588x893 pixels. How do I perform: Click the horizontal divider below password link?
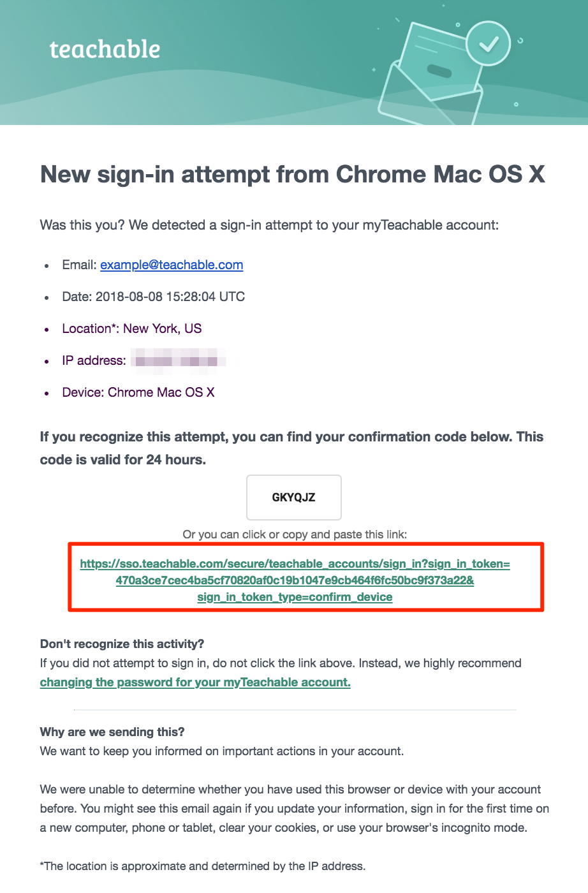[295, 709]
